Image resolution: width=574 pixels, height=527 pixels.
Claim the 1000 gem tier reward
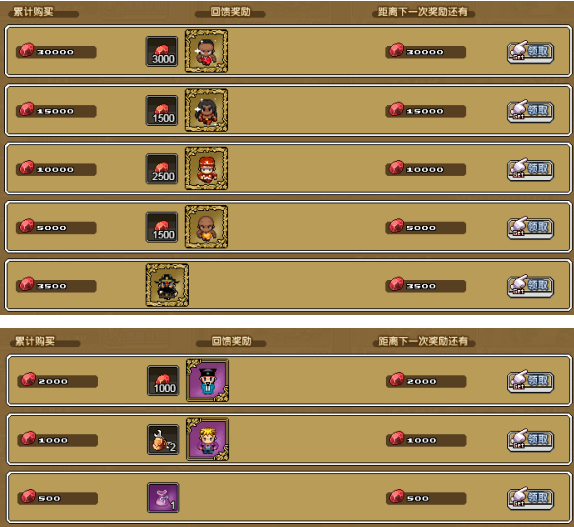coord(530,440)
